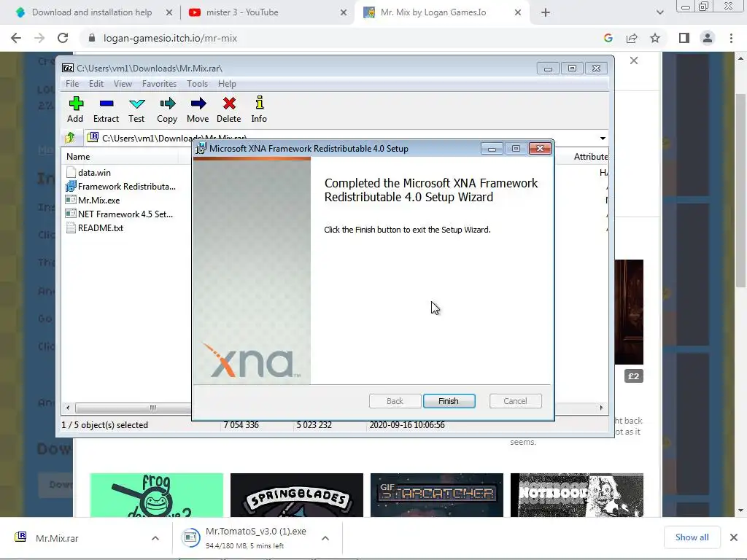Open the Google icon in address bar

pyautogui.click(x=608, y=38)
